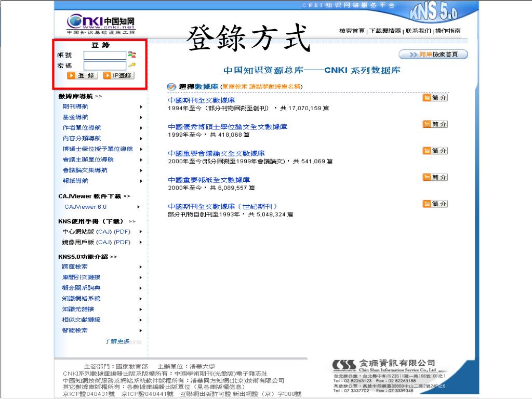
Task: Click 簡介 icon for 博碩士學位論文數據庫
Action: coord(435,124)
